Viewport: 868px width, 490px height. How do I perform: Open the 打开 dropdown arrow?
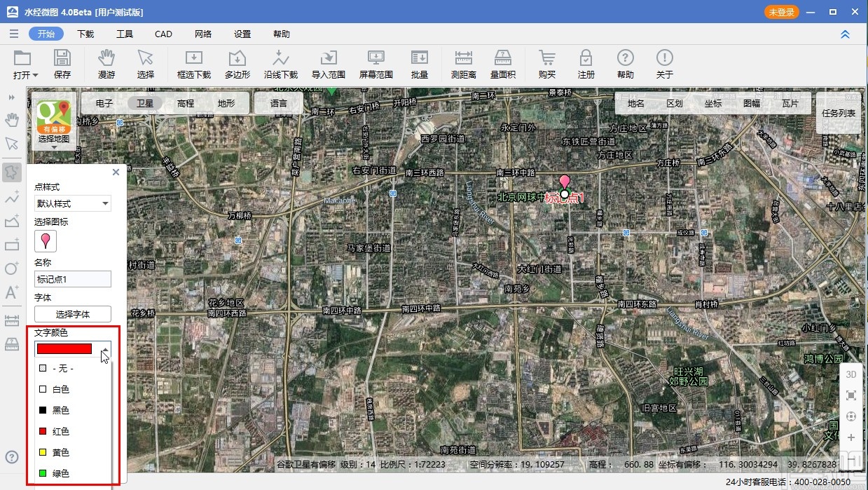35,75
